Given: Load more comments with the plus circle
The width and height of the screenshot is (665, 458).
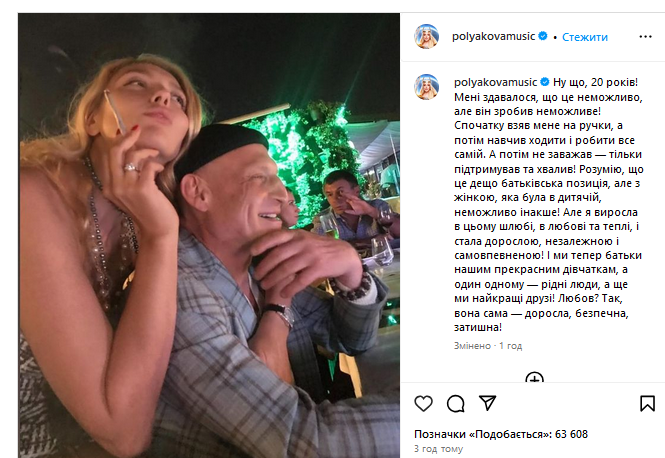Looking at the screenshot, I should tap(535, 380).
